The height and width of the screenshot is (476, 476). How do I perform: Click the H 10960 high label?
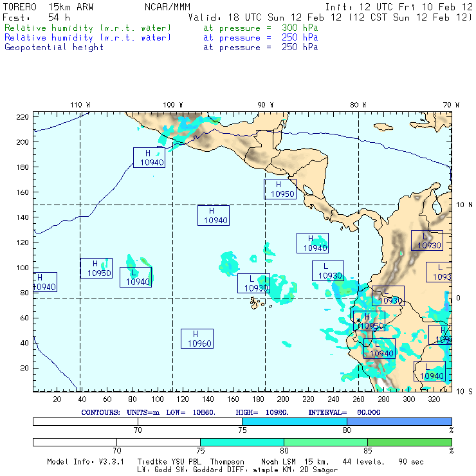coord(197,338)
